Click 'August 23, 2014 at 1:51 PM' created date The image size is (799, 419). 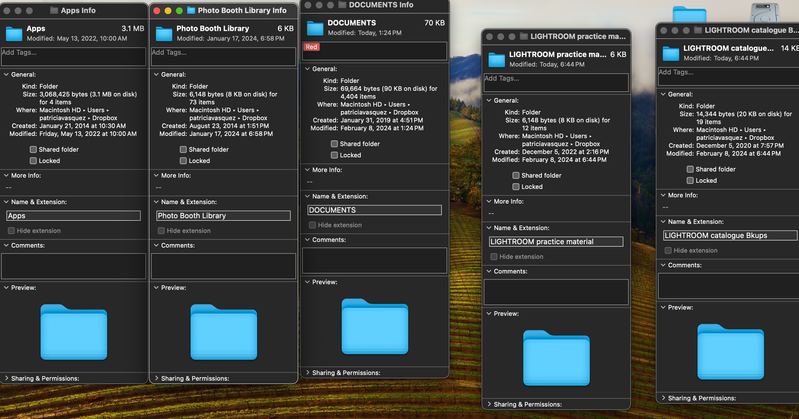[229, 125]
